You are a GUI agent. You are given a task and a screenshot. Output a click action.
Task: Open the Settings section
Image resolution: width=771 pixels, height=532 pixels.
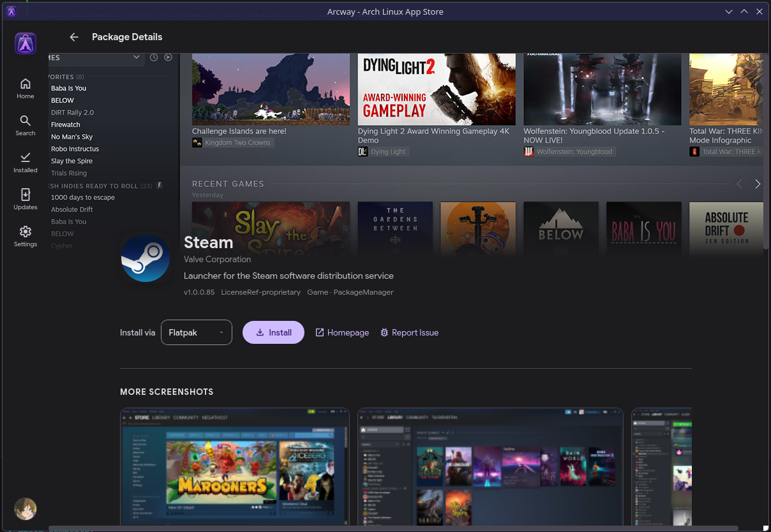click(x=26, y=236)
